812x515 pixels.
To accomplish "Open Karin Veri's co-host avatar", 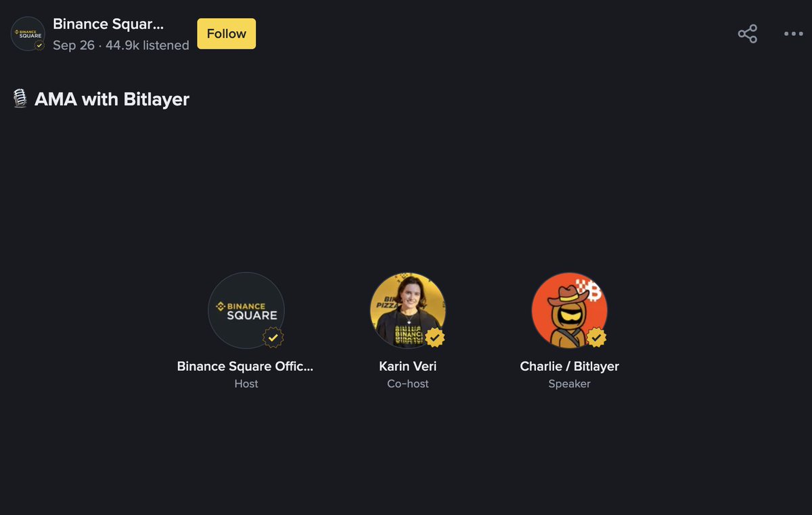I will coord(408,311).
